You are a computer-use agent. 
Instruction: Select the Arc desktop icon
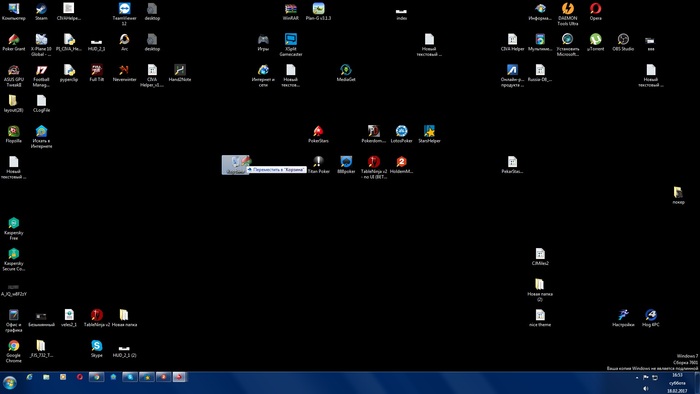(x=125, y=43)
